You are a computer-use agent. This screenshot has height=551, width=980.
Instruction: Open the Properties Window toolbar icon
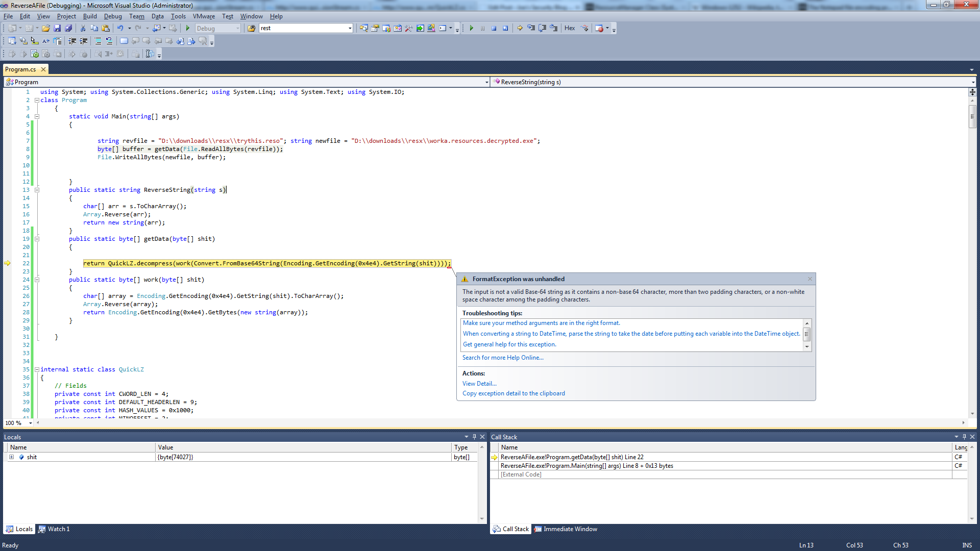coord(375,28)
